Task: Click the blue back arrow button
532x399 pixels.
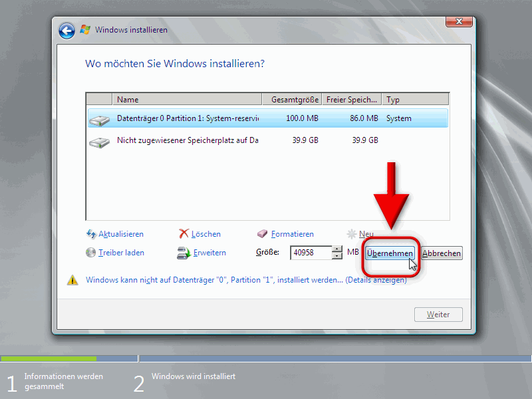Action: tap(66, 31)
